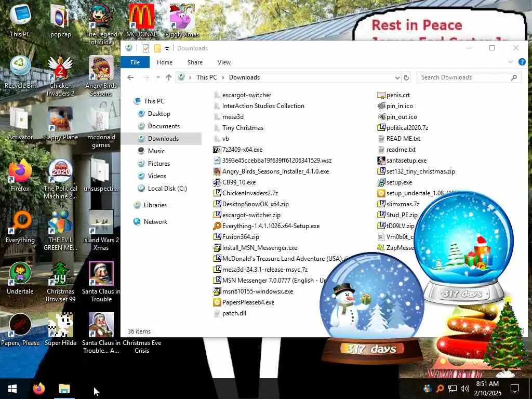Open the File tab in Explorer

(x=135, y=62)
